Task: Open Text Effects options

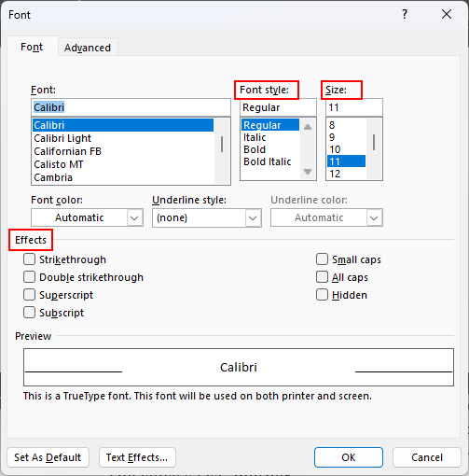Action: [137, 457]
